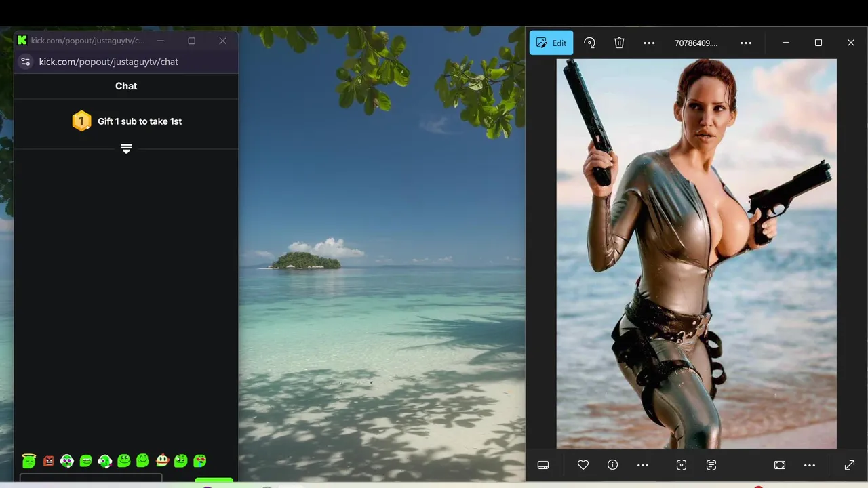
Task: Click the gold number 1 badge
Action: click(81, 121)
